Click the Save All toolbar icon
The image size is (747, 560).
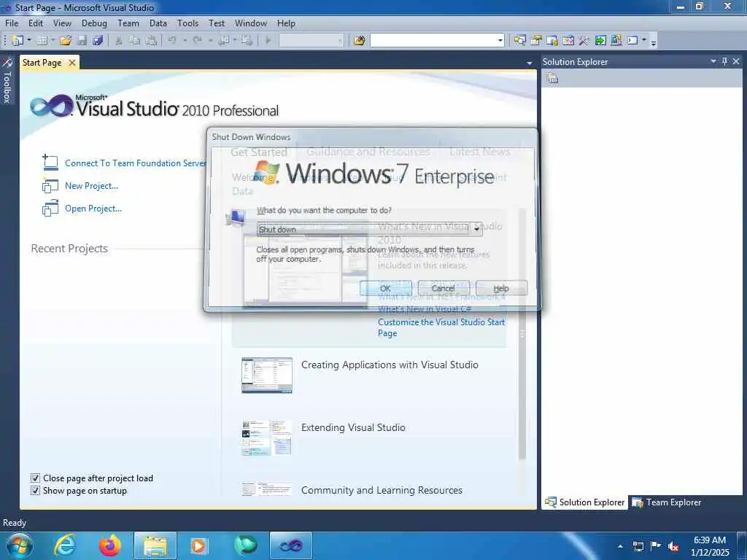point(98,41)
